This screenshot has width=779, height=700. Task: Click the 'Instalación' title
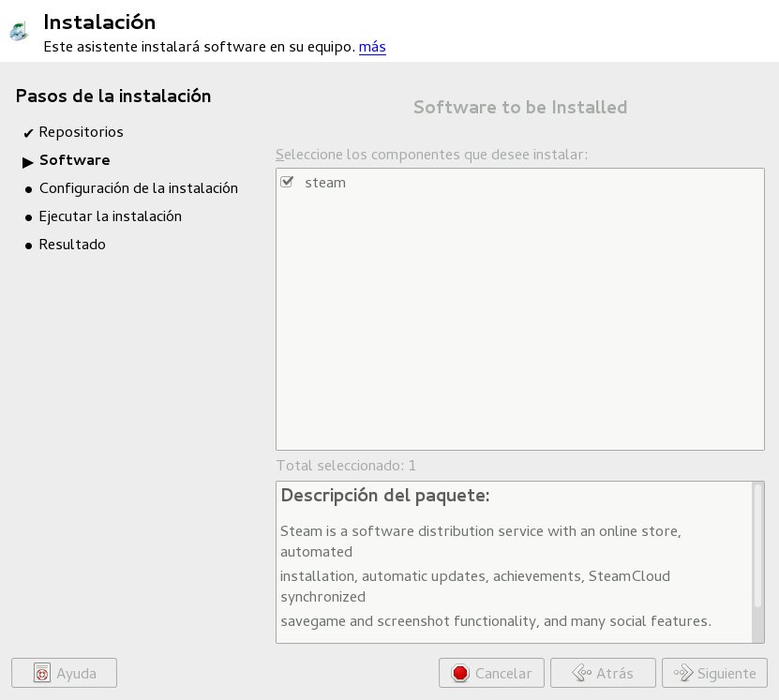click(x=99, y=22)
